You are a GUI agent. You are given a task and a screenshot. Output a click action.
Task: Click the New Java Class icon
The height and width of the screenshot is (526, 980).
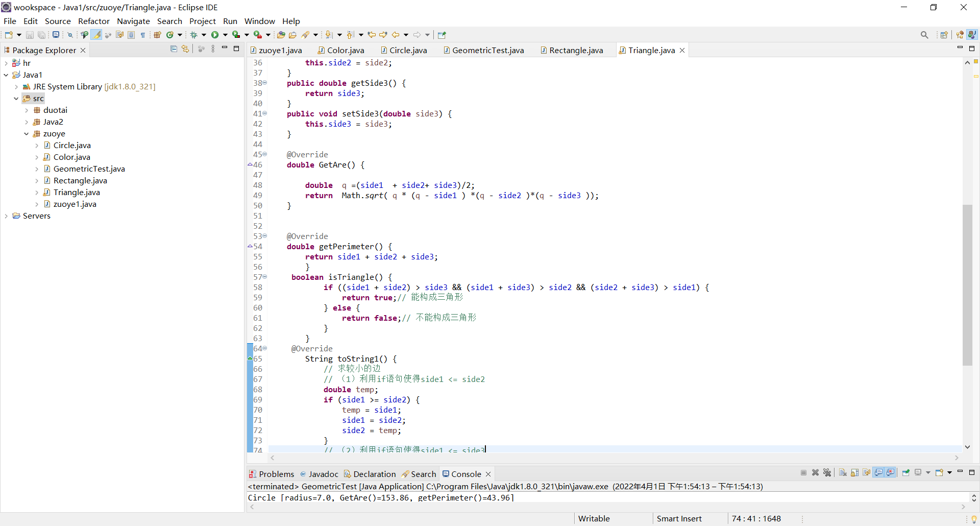[170, 35]
